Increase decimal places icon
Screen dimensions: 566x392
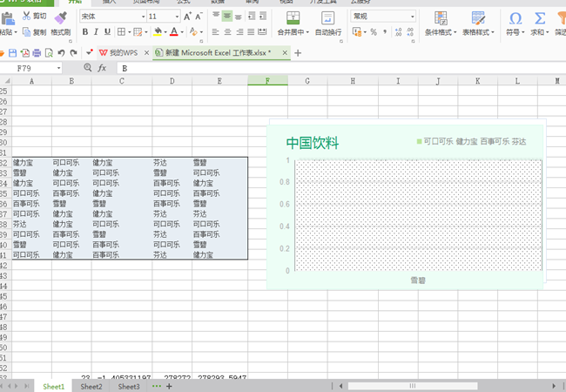click(x=398, y=32)
